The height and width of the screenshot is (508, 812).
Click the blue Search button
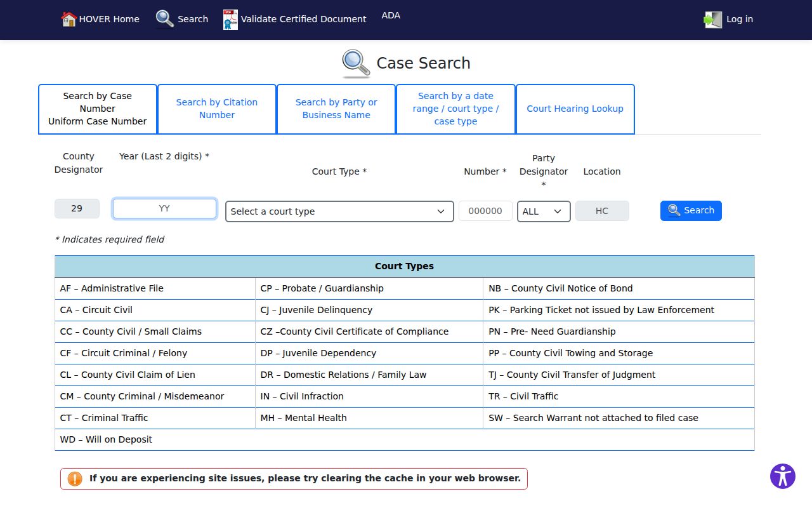tap(691, 211)
